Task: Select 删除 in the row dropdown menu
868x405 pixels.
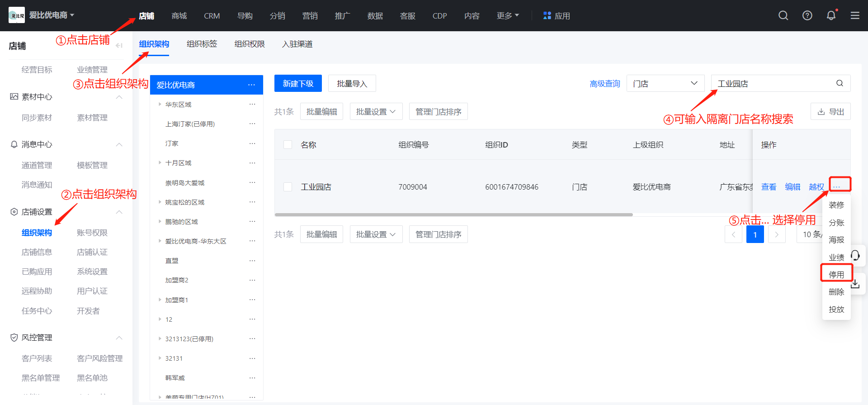Action: 836,292
